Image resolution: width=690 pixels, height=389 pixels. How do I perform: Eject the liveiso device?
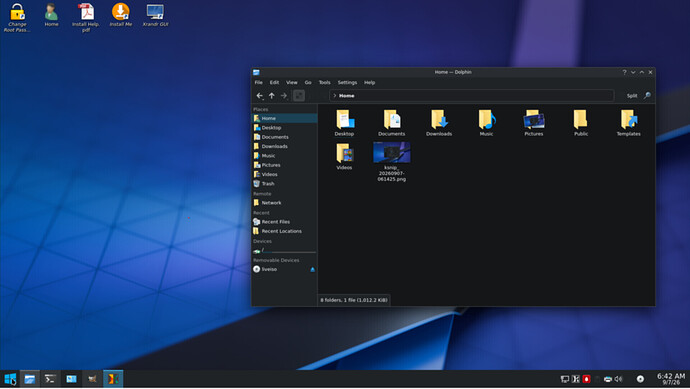click(312, 269)
